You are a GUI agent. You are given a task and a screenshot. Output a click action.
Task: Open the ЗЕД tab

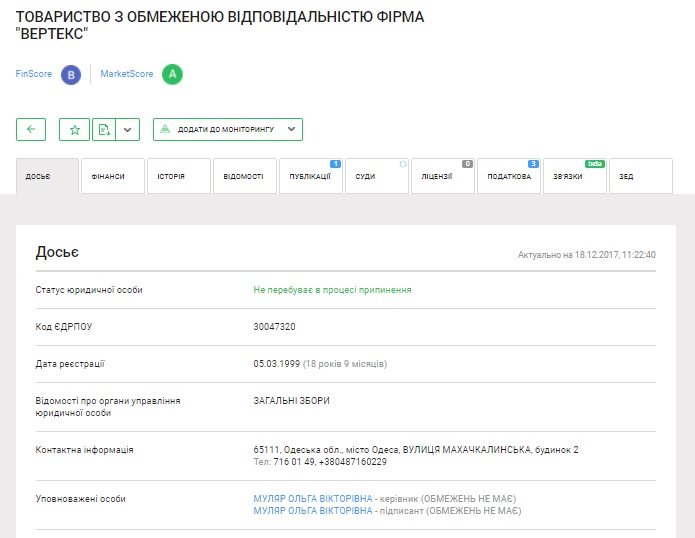pos(640,177)
